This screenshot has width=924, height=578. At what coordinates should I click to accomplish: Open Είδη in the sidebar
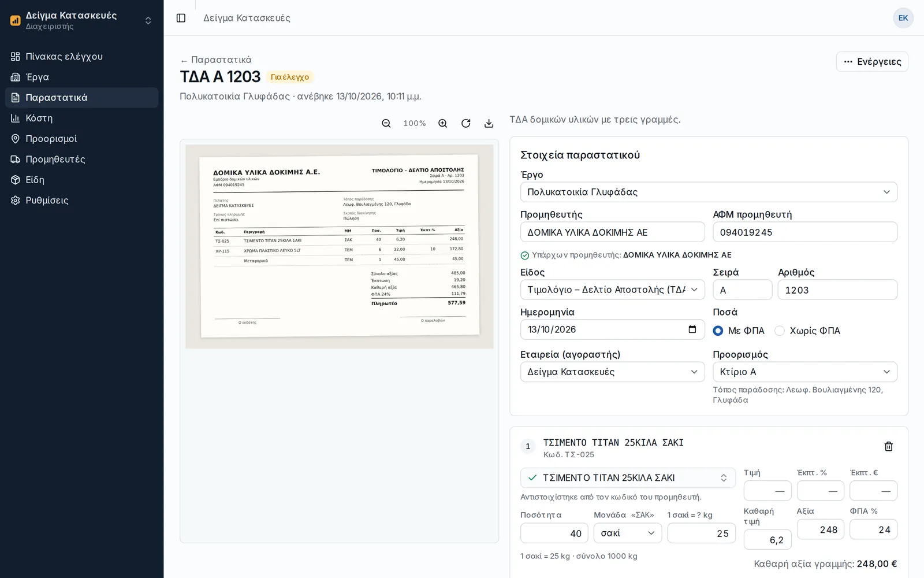(81, 180)
